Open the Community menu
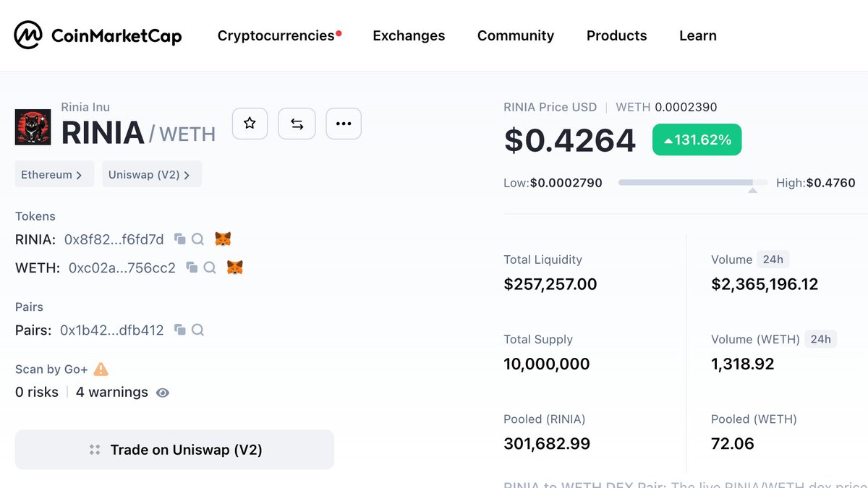This screenshot has height=488, width=868. pyautogui.click(x=516, y=35)
